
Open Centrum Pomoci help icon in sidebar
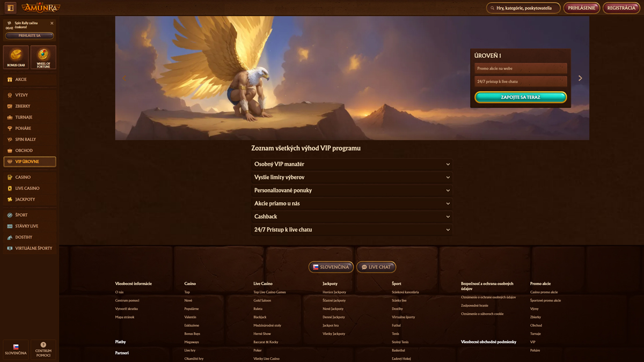(43, 349)
